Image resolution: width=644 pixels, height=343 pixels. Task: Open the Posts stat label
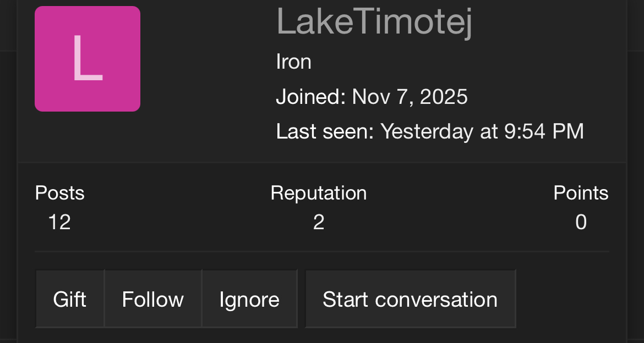[x=59, y=193]
